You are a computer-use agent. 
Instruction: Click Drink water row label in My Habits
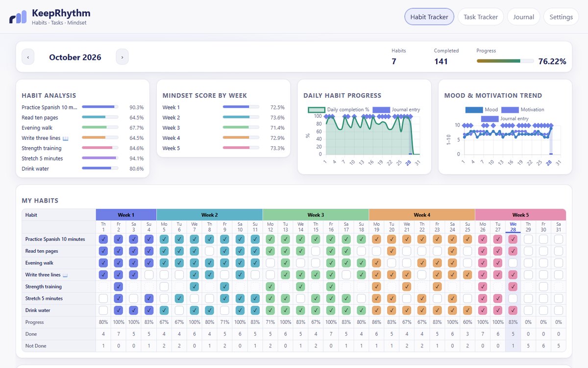point(38,310)
